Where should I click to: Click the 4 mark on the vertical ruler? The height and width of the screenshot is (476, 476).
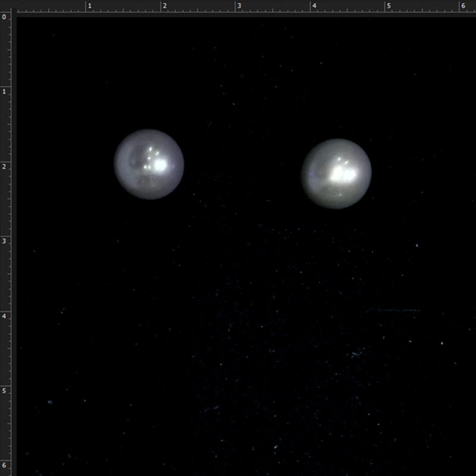(x=4, y=316)
